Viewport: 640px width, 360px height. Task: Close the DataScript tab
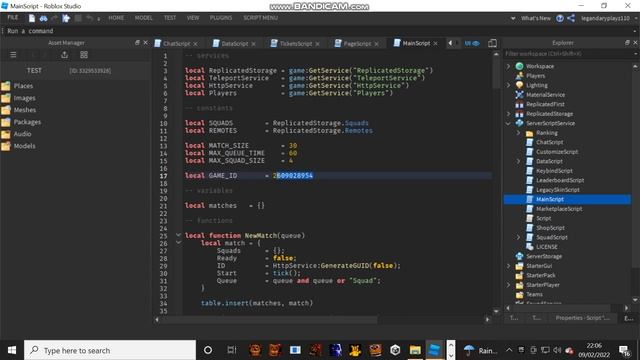click(x=253, y=44)
